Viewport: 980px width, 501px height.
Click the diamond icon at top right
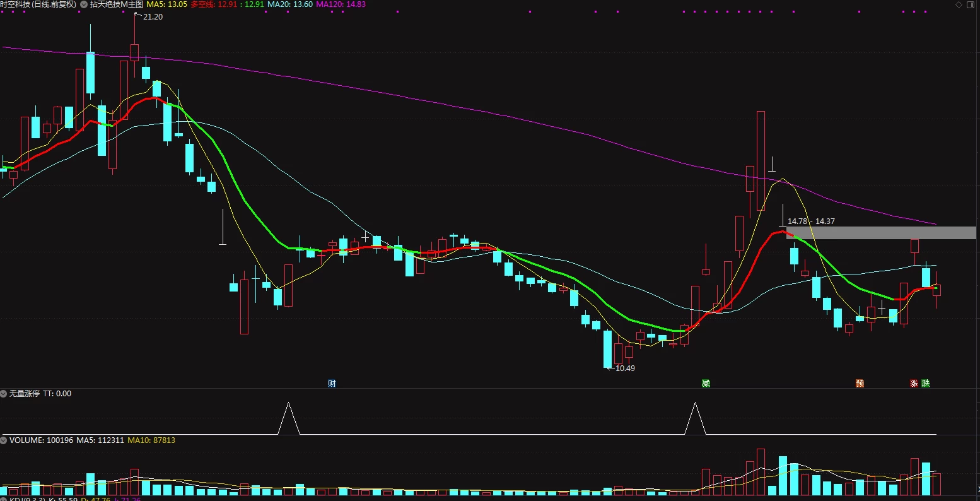959,4
